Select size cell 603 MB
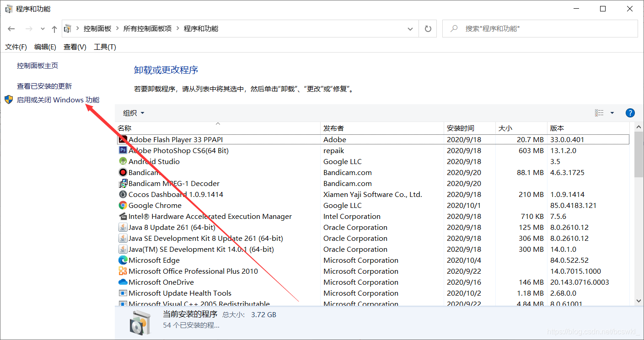This screenshot has width=644, height=340. point(531,150)
